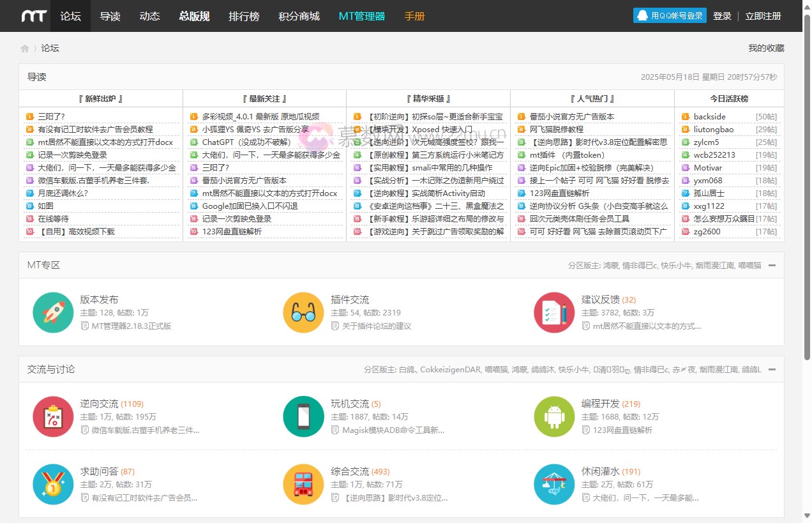Screen dimensions: 812x523
Task: Open the checklist 建议反馈 forum icon
Action: pos(554,313)
